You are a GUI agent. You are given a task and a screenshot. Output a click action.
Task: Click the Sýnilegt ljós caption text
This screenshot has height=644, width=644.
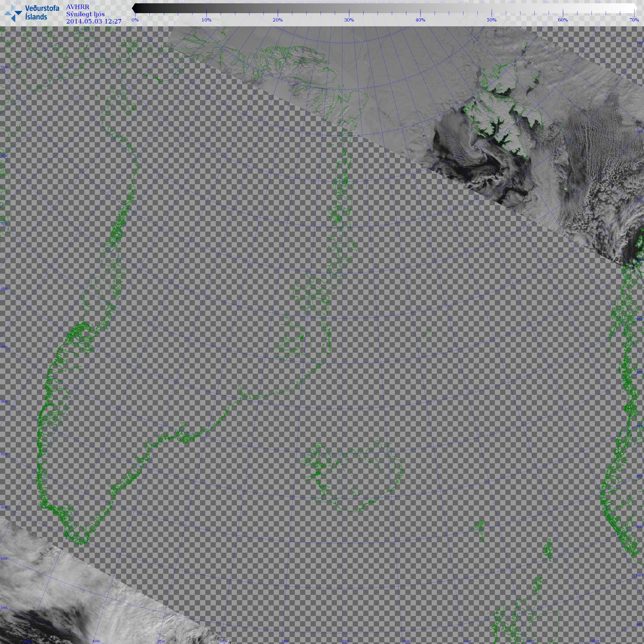(x=85, y=14)
